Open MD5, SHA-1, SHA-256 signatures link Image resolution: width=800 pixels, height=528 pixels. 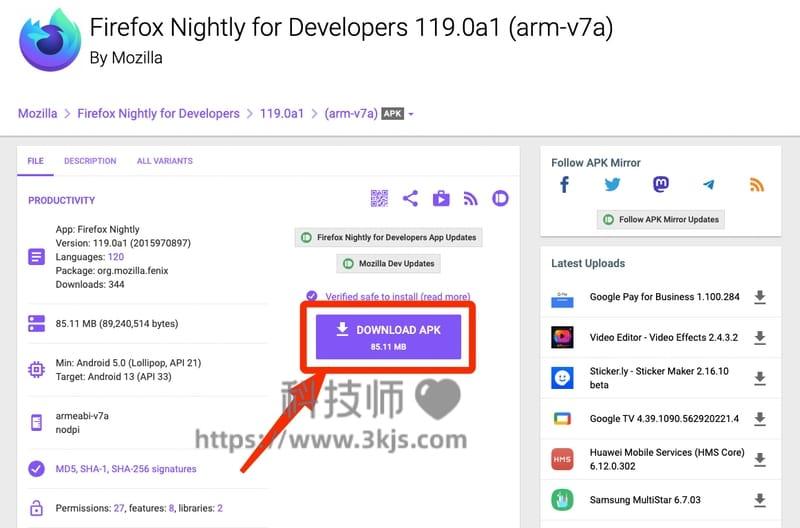pyautogui.click(x=126, y=469)
